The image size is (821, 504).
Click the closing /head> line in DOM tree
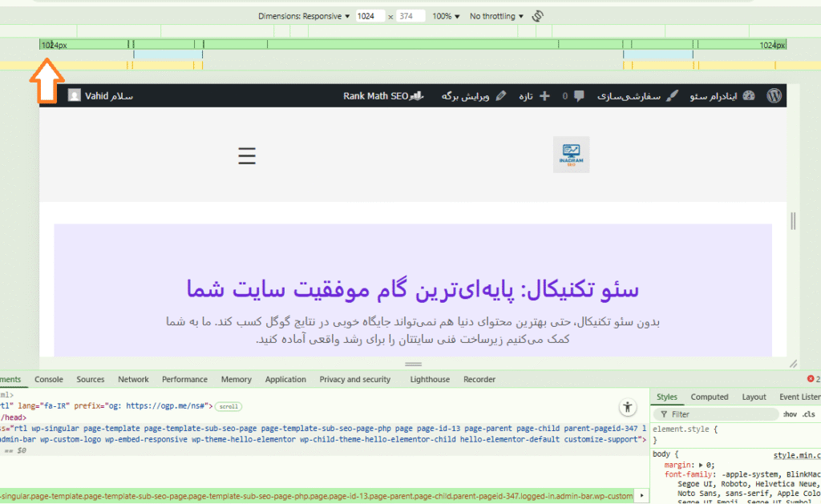(14, 417)
